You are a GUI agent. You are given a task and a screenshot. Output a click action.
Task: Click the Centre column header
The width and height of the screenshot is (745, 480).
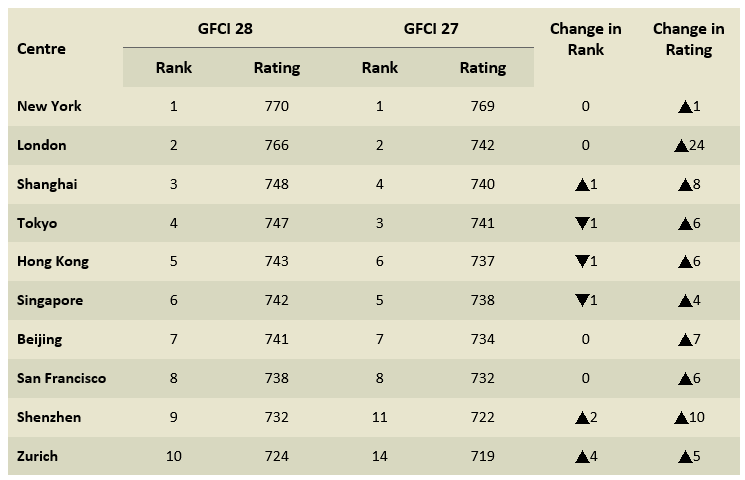click(41, 48)
